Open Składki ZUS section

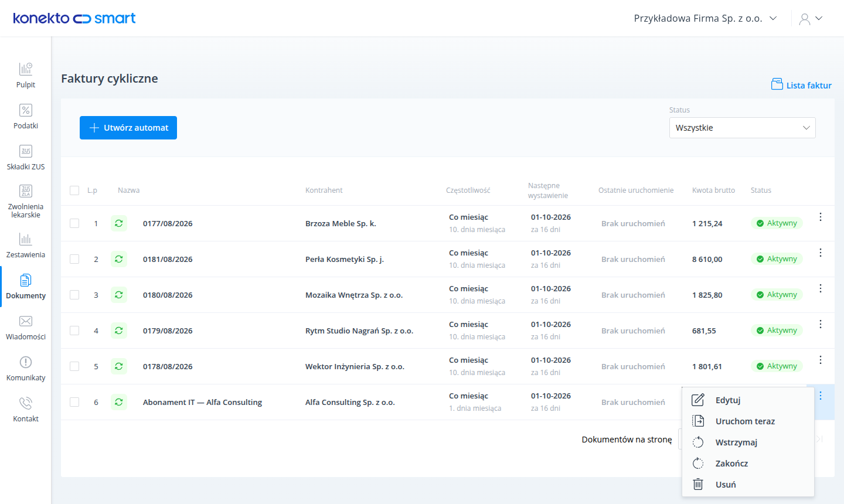[x=26, y=158]
